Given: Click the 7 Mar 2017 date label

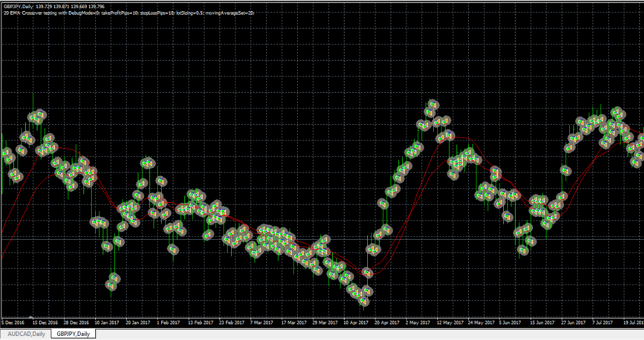Looking at the screenshot, I should coord(261,323).
